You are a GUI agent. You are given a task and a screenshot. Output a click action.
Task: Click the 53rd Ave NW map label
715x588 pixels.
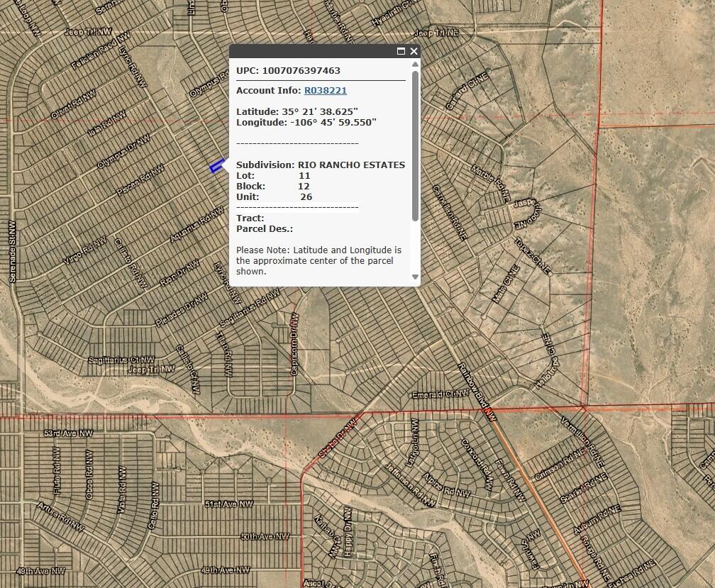[x=68, y=433]
